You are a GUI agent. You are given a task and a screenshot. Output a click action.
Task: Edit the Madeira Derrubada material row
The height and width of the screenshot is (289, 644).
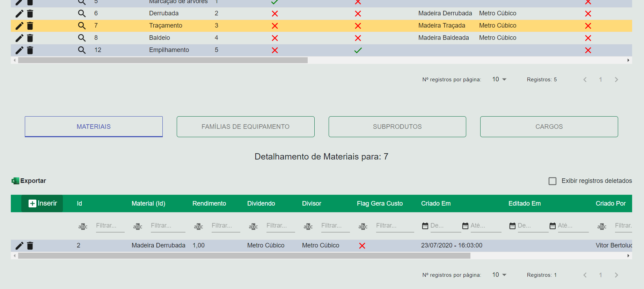point(19,246)
